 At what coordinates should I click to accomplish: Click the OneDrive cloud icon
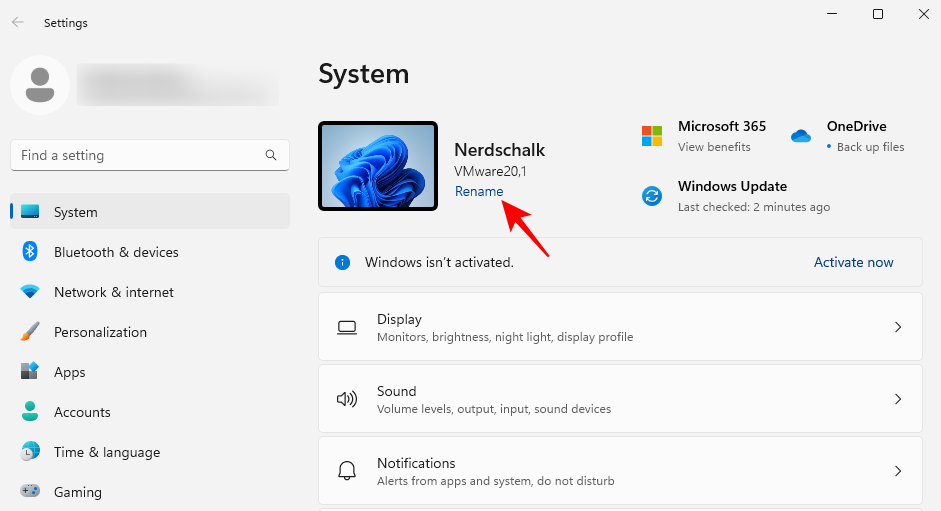[801, 136]
